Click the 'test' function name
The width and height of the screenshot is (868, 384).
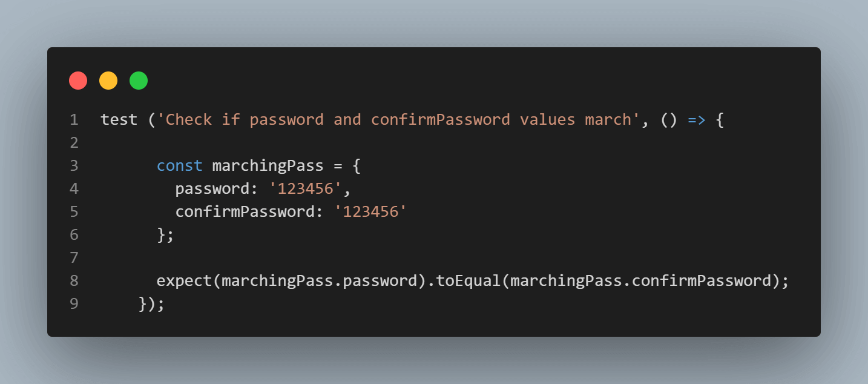pyautogui.click(x=119, y=120)
